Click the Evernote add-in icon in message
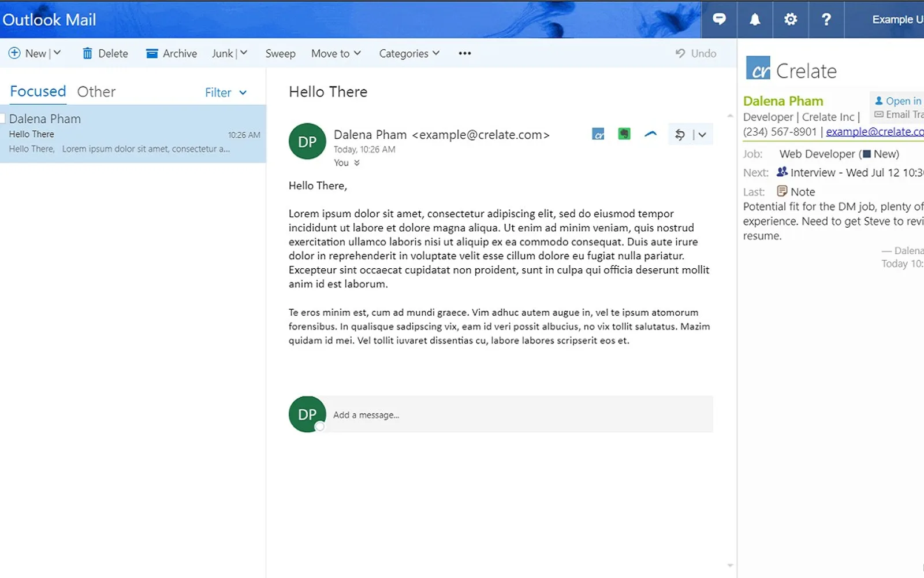The height and width of the screenshot is (578, 924). click(624, 134)
